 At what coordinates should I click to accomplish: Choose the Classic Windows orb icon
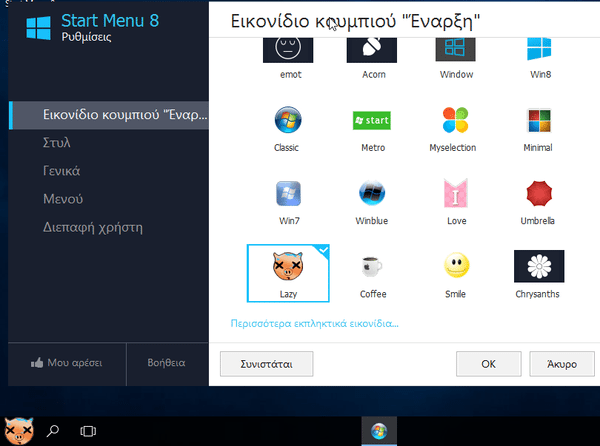pyautogui.click(x=288, y=120)
